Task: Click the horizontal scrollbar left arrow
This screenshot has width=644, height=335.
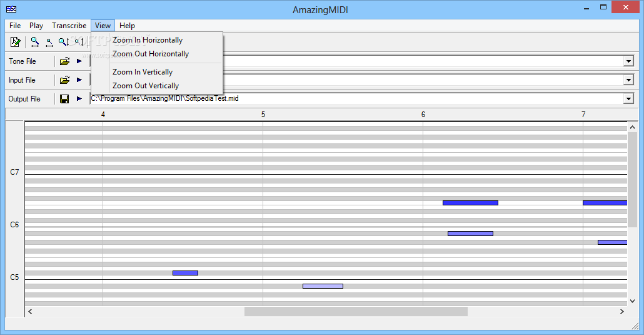Action: pos(30,312)
